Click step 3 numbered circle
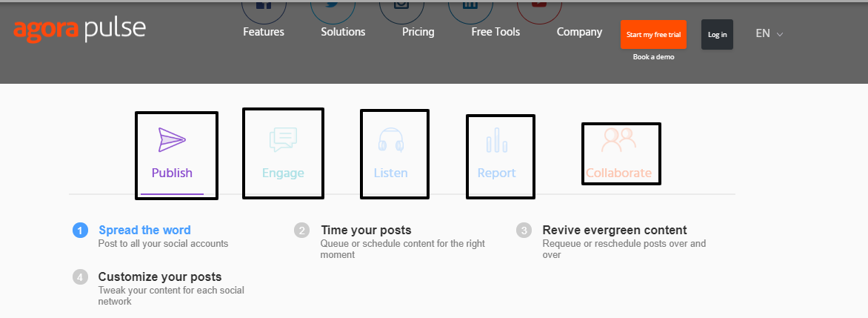The height and width of the screenshot is (318, 868). [524, 231]
